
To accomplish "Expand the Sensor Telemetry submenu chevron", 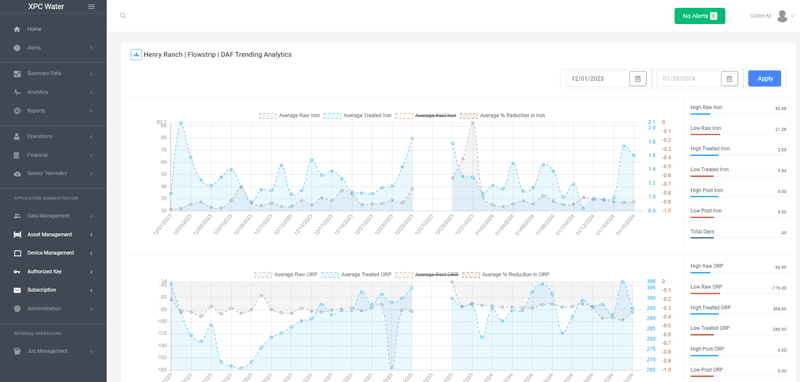I will [91, 173].
